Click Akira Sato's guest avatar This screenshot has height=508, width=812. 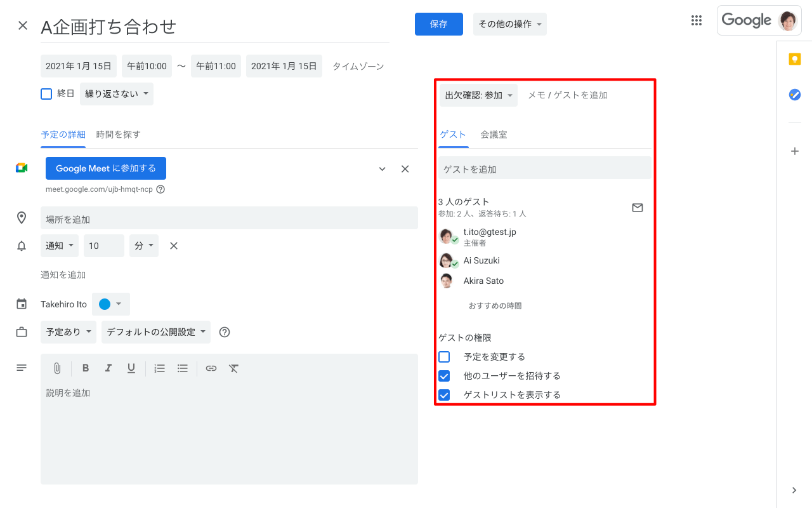(x=447, y=281)
